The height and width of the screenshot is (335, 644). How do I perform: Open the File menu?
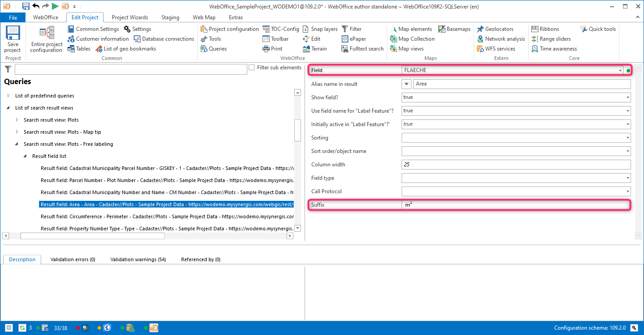[x=13, y=17]
